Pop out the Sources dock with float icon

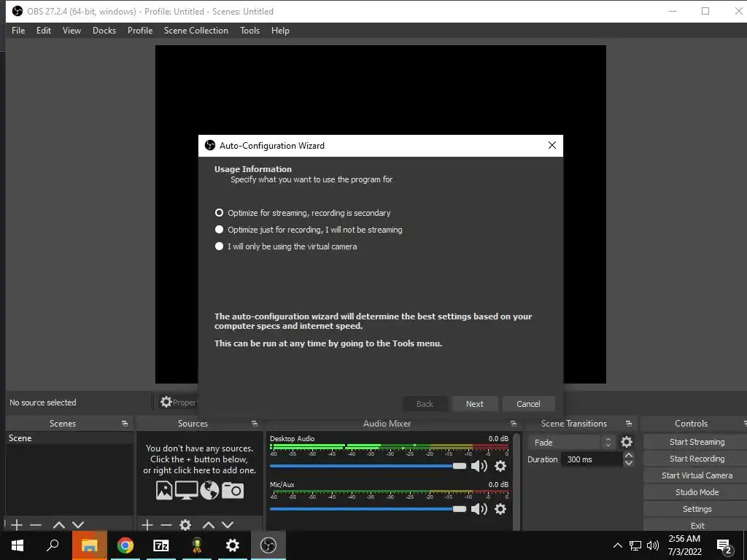255,424
